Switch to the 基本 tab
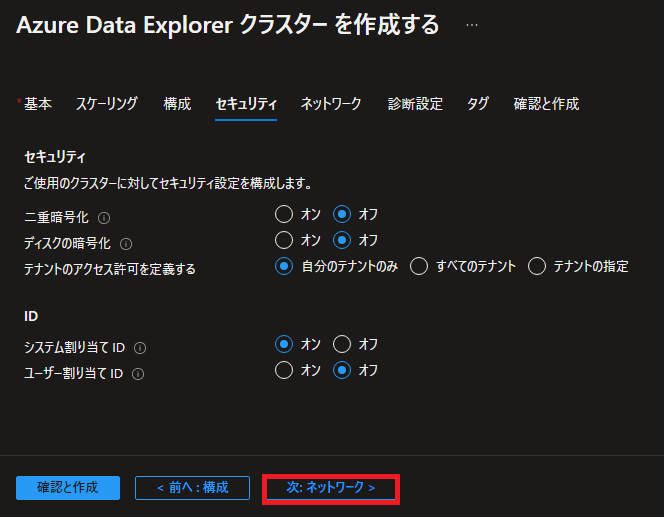This screenshot has height=517, width=664. 38,104
